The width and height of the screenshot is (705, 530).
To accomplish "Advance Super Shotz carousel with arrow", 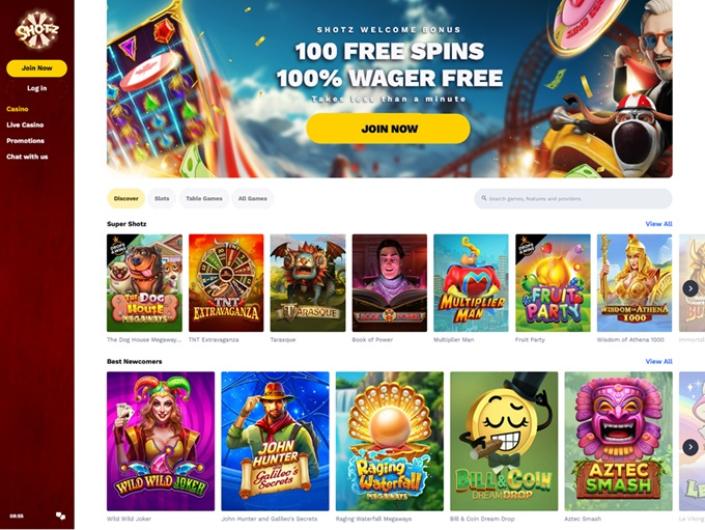I will pos(690,288).
